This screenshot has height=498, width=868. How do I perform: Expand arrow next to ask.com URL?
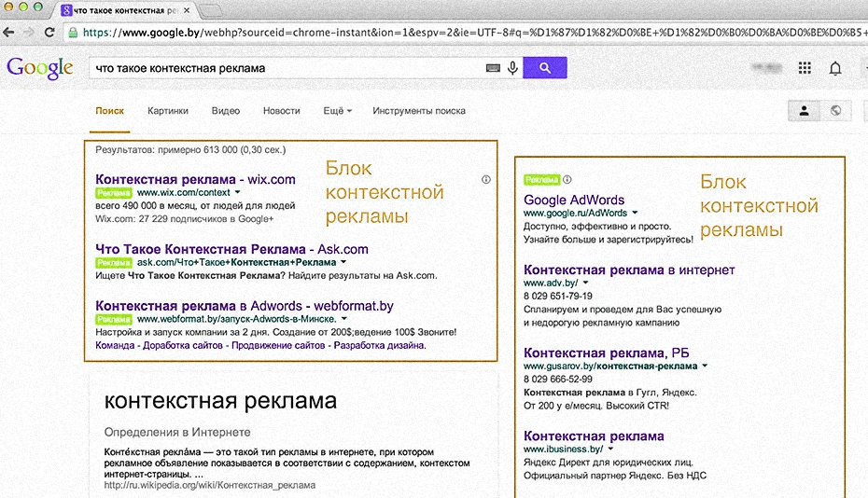click(343, 262)
